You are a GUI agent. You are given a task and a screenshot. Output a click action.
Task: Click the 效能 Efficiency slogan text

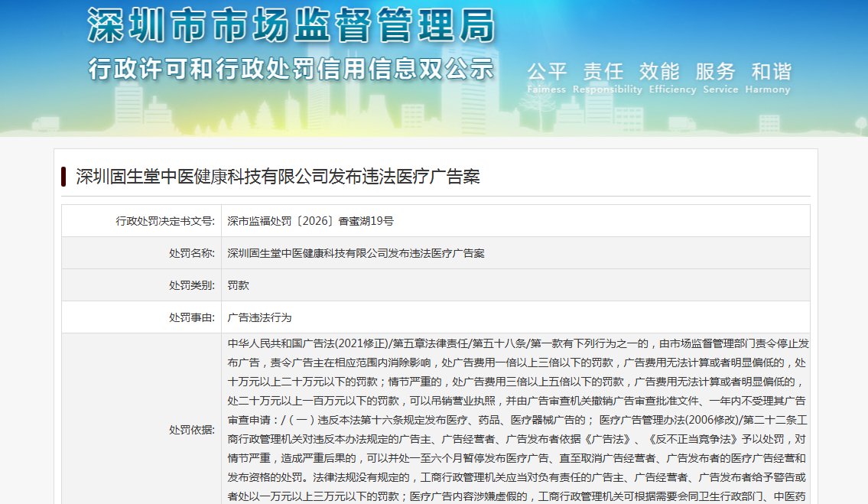point(672,78)
